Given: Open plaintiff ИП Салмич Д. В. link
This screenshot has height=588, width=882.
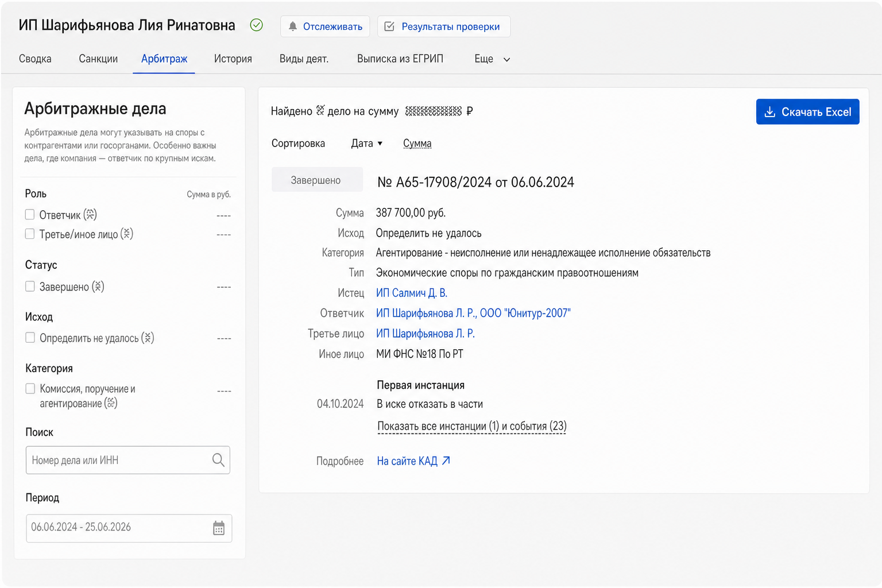Looking at the screenshot, I should pos(412,293).
